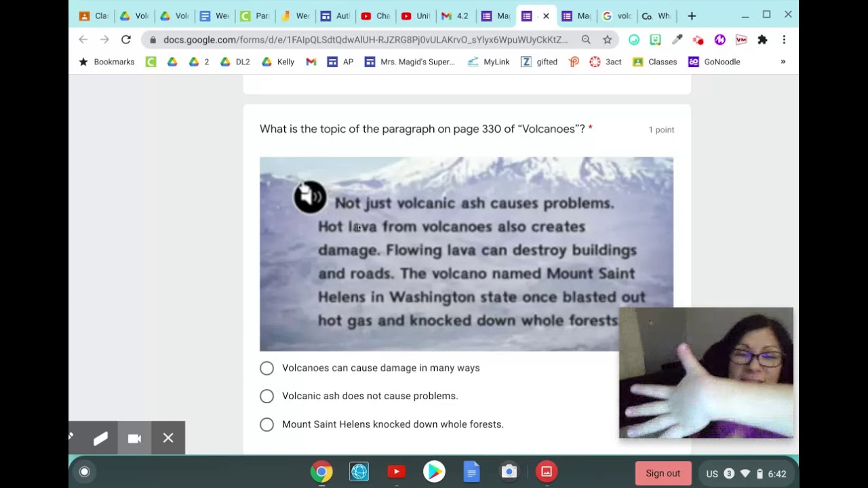This screenshot has height=488, width=868.
Task: Open the Kelly bookmark
Action: coord(278,62)
